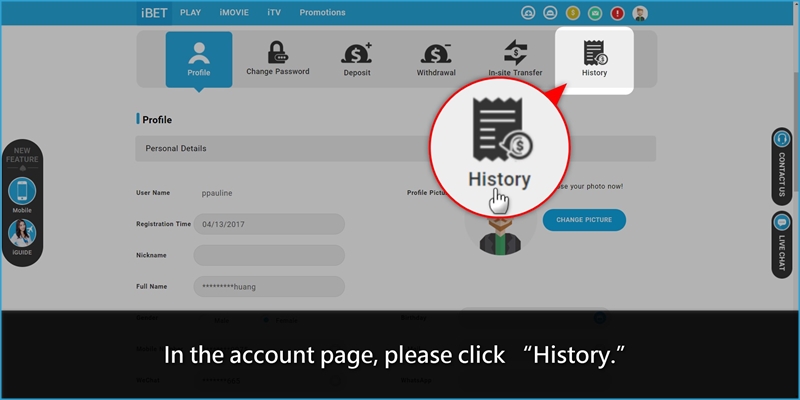Open the green mail messages icon
Screen dimensions: 800x400
tap(595, 13)
